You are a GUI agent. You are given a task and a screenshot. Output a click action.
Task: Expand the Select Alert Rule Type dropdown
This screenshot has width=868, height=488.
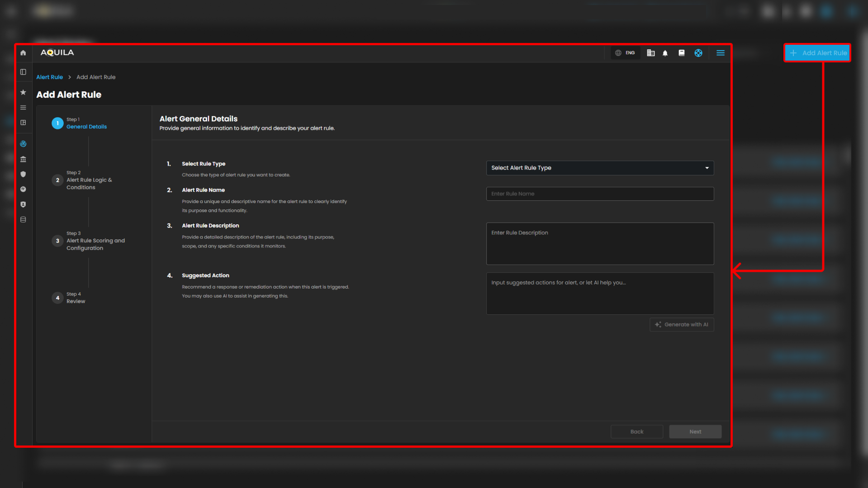point(600,168)
